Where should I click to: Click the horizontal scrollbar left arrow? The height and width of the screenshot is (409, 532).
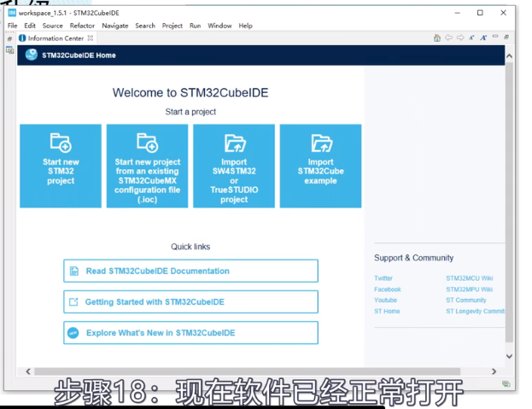tap(28, 371)
